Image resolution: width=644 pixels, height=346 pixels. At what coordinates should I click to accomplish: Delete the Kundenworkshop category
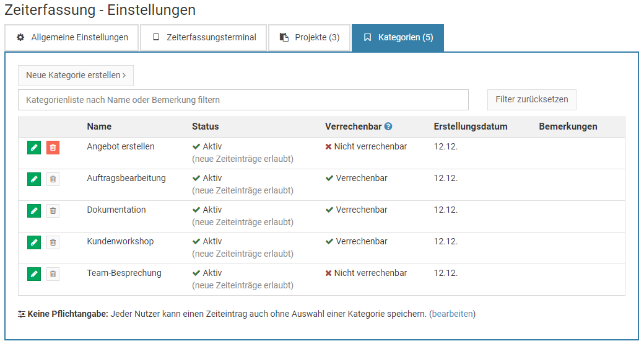53,242
